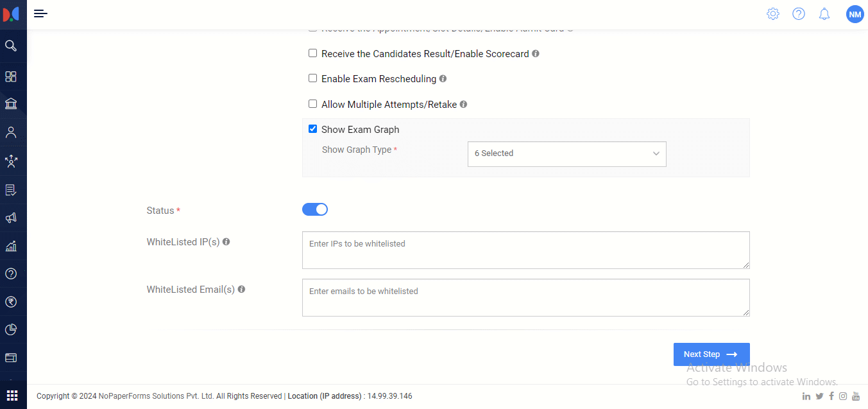Screen dimensions: 868x409
Task: Open the megaphone campaigns icon in sidebar
Action: click(11, 218)
